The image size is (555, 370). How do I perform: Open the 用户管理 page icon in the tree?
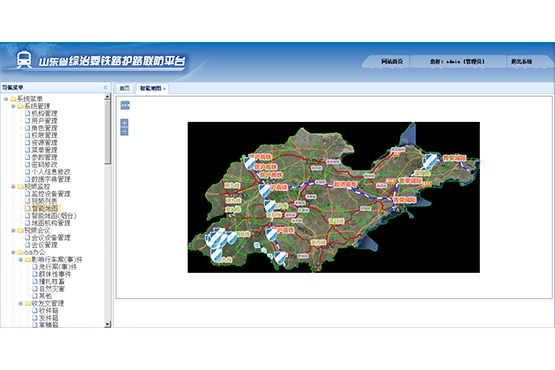28,121
